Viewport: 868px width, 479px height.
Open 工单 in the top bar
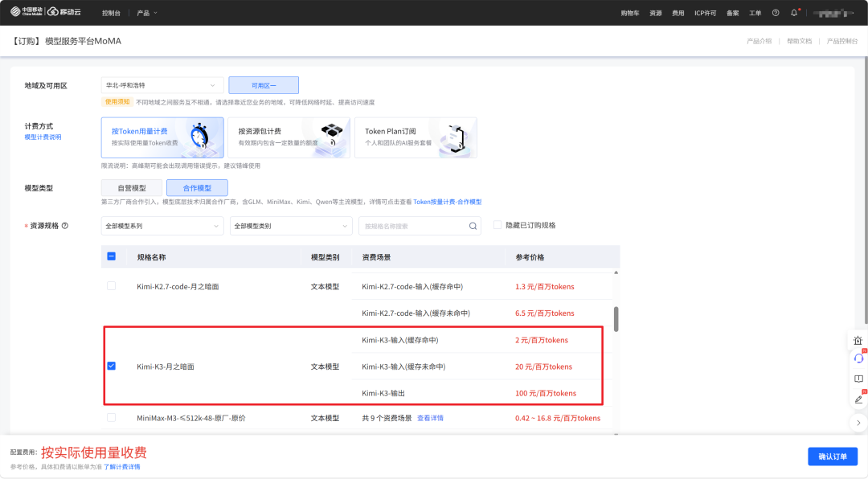755,13
